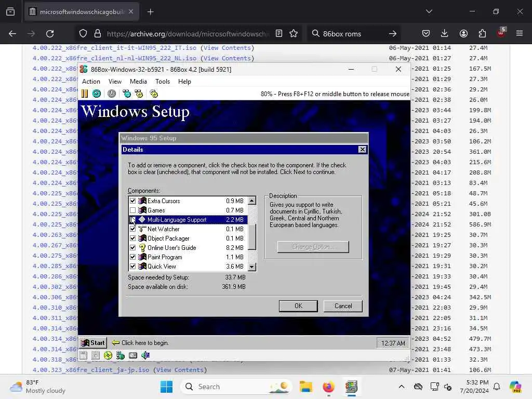Open a new Firefox tab
The width and height of the screenshot is (532, 399).
(150, 12)
